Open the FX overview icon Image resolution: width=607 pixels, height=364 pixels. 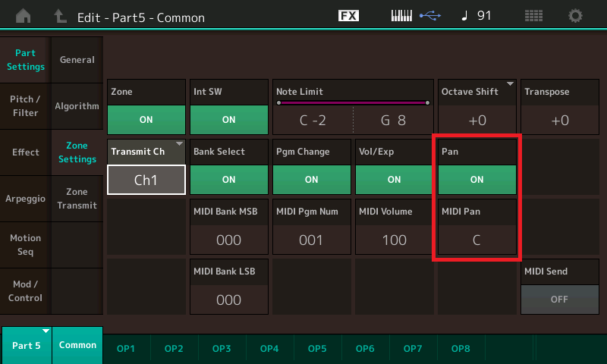click(348, 16)
